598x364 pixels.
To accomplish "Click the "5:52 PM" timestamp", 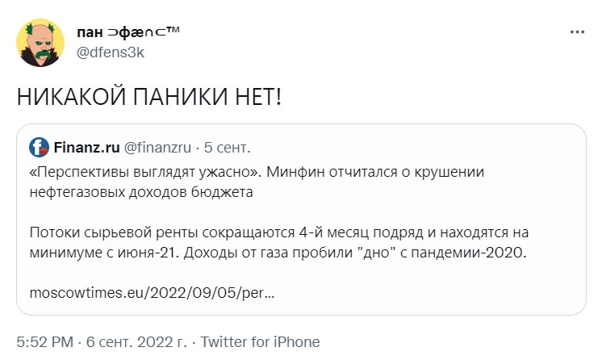I will [x=43, y=342].
